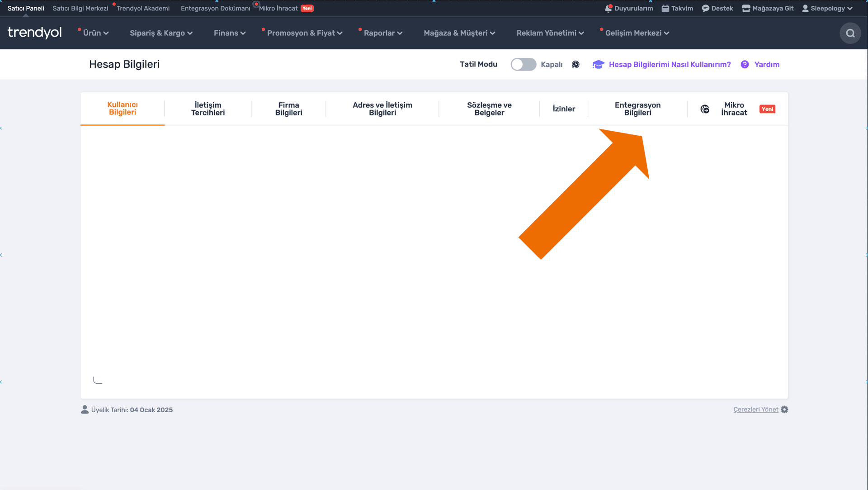Toggle the Tatil Modu switch
Screen dimensions: 868x490
tap(523, 64)
